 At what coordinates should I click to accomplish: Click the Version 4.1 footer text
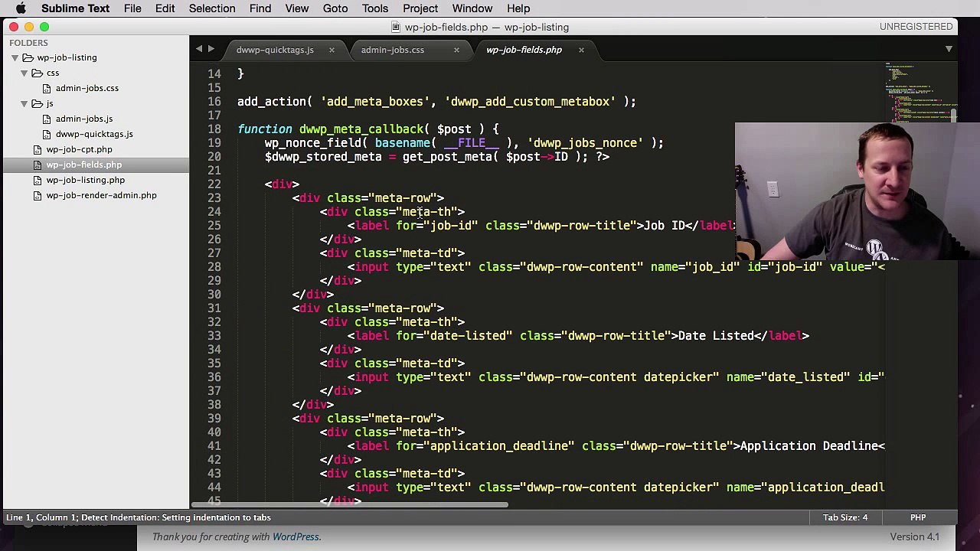[x=914, y=536]
